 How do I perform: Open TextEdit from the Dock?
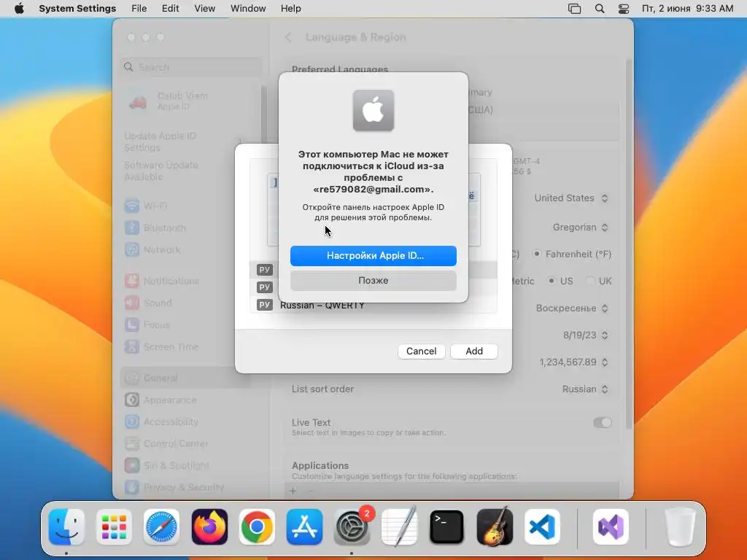click(399, 526)
